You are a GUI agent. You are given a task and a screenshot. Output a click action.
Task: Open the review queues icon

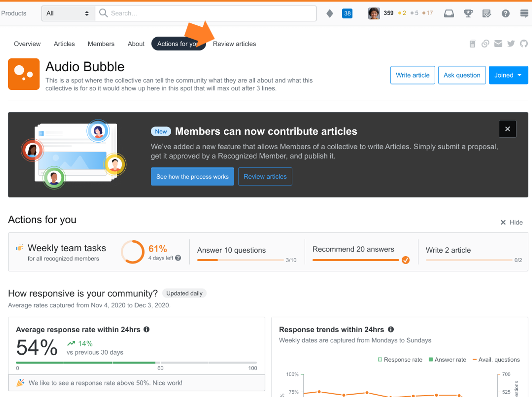pyautogui.click(x=486, y=13)
